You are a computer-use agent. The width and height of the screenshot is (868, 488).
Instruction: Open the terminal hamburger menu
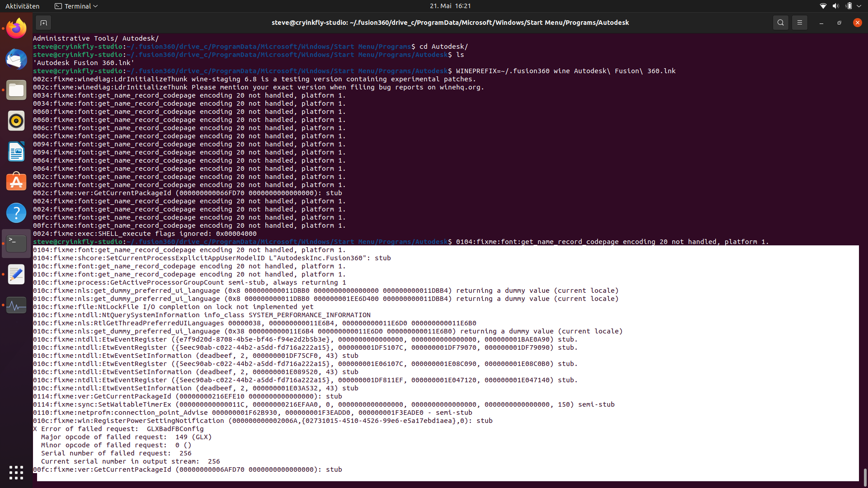[799, 23]
